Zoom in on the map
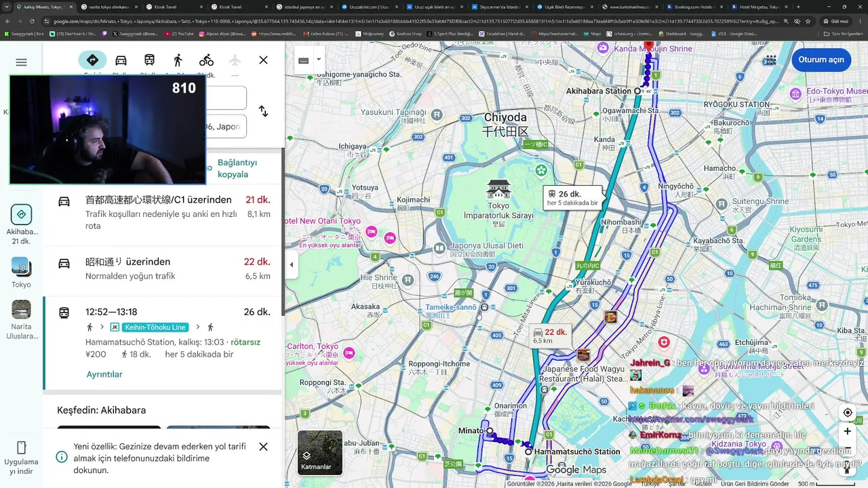This screenshot has height=488, width=868. click(x=847, y=432)
